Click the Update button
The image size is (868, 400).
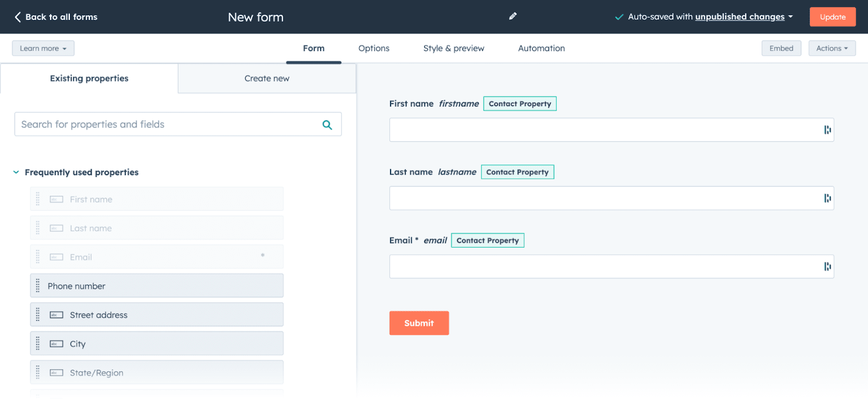click(833, 17)
